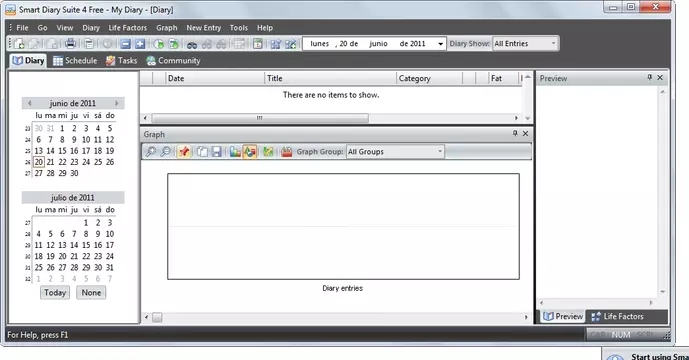Image resolution: width=689 pixels, height=360 pixels.
Task: Toggle auto-hide pin on Preview panel
Action: [649, 77]
